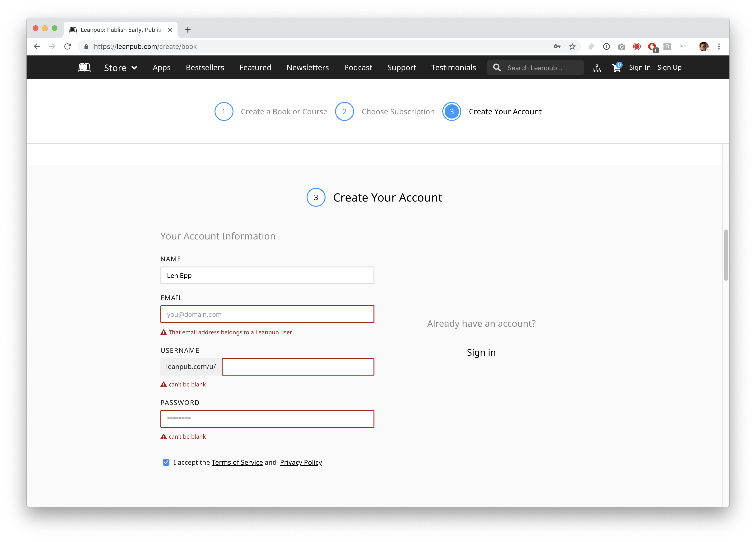756x542 pixels.
Task: Reload the page
Action: [67, 46]
